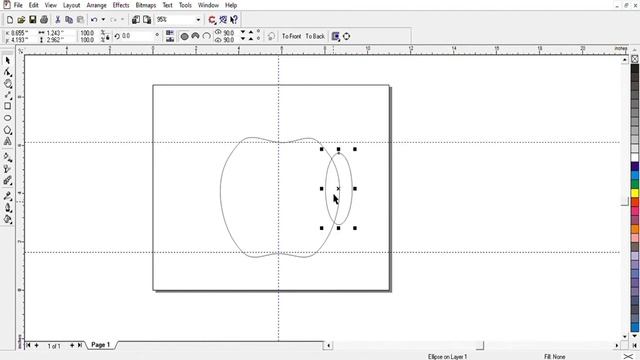Select the Zoom tool magnifier
Viewport: 640px width, 360px height.
7,84
